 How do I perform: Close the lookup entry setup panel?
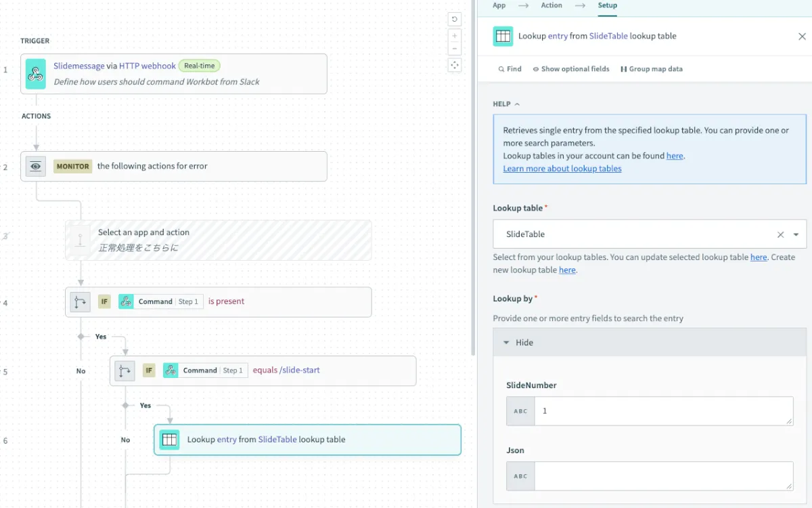802,37
